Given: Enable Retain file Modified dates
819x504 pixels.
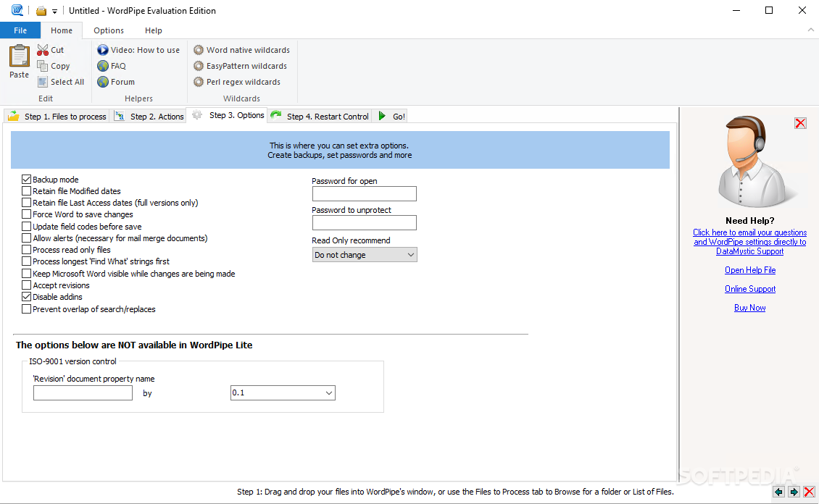Looking at the screenshot, I should (27, 191).
